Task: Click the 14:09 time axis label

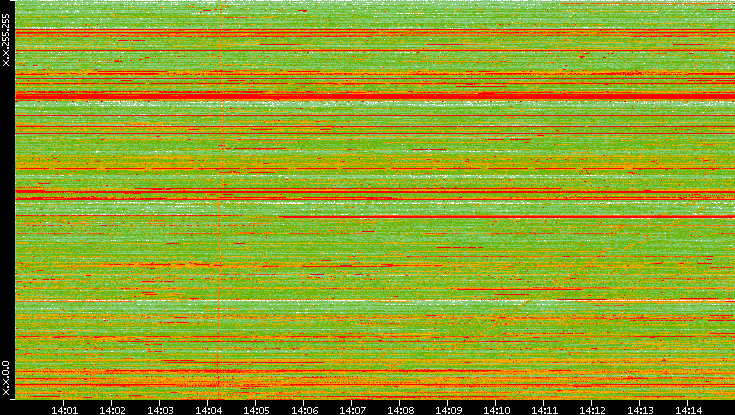Action: tap(448, 410)
